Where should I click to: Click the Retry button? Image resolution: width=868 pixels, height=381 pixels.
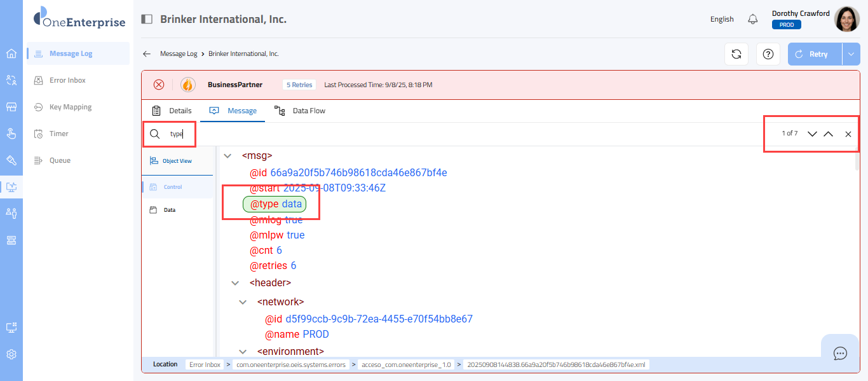[x=815, y=54]
